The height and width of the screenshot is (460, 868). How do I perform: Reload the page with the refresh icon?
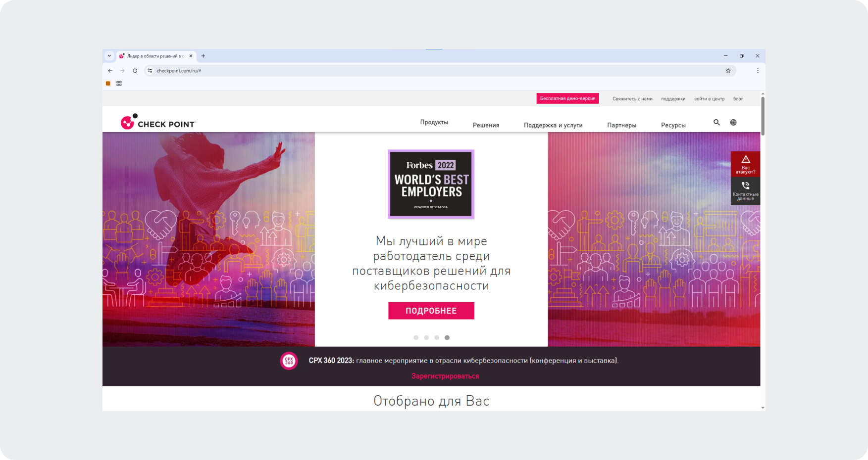(x=135, y=71)
